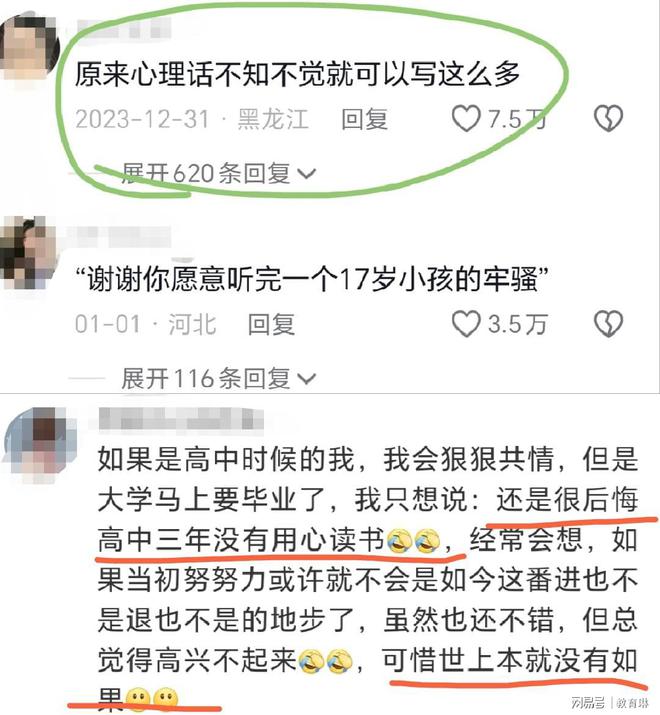This screenshot has width=660, height=715.
Task: Open second commenter's blurred avatar
Action: [29, 252]
